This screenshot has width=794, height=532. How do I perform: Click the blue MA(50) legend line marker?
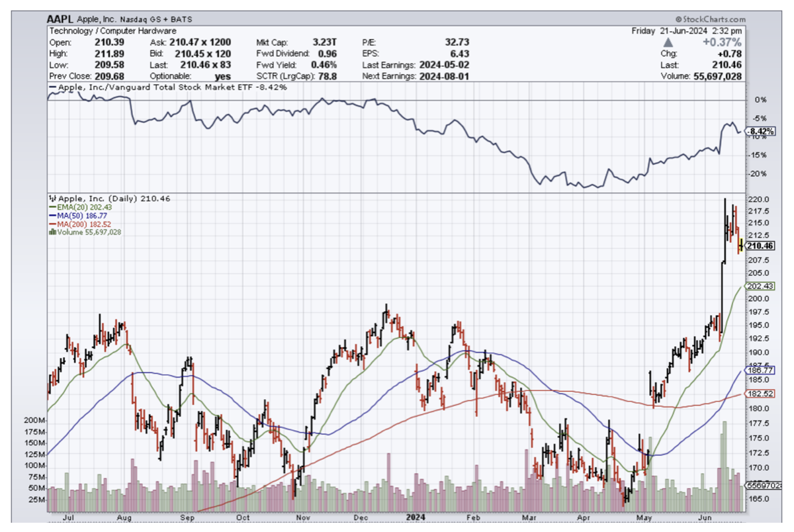(x=52, y=215)
